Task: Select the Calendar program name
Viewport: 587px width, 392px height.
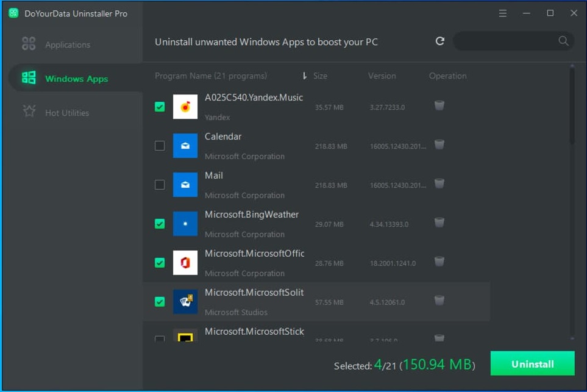Action: (223, 137)
